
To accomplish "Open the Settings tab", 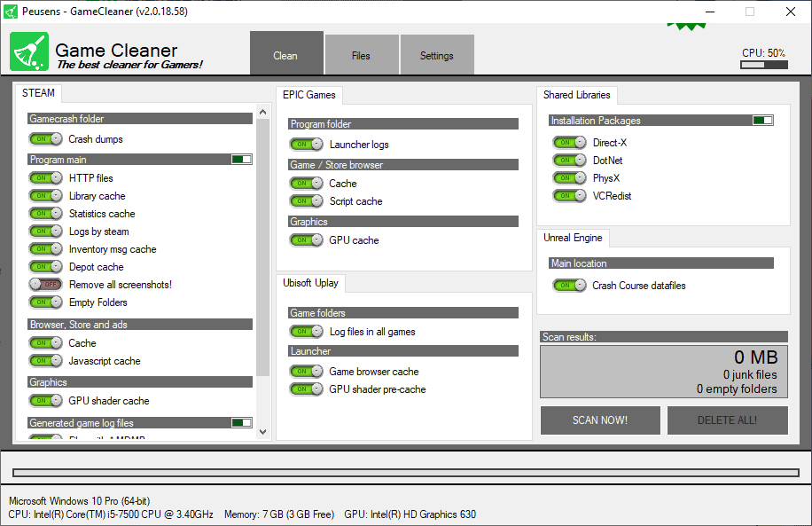I will (437, 54).
